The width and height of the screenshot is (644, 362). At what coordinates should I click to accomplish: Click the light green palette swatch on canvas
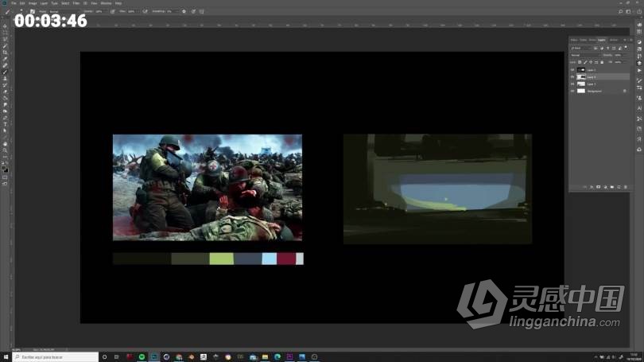tap(221, 259)
